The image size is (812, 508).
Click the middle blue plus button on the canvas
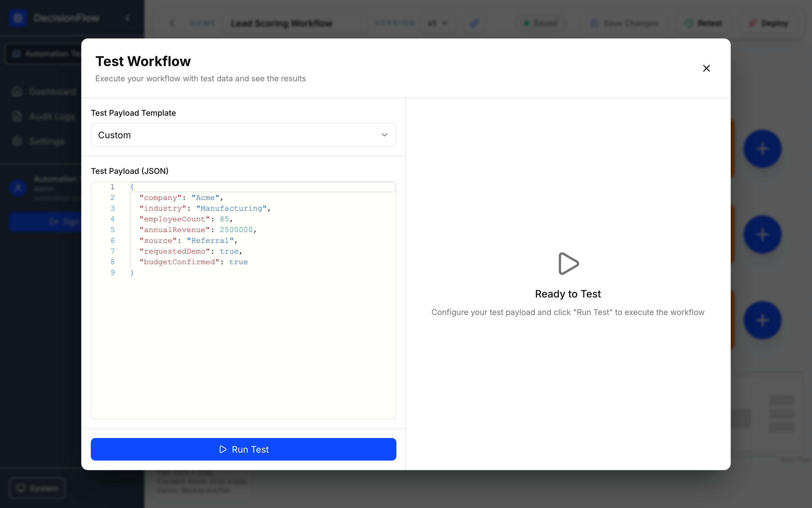pyautogui.click(x=762, y=235)
